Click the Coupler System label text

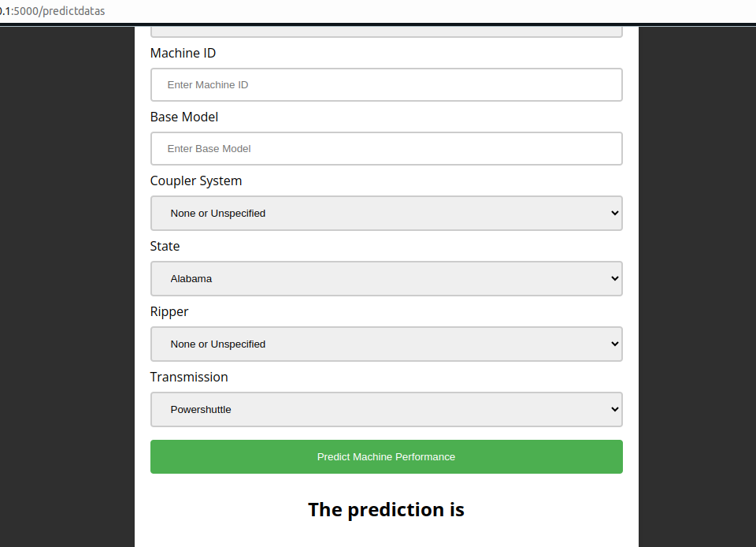click(196, 180)
